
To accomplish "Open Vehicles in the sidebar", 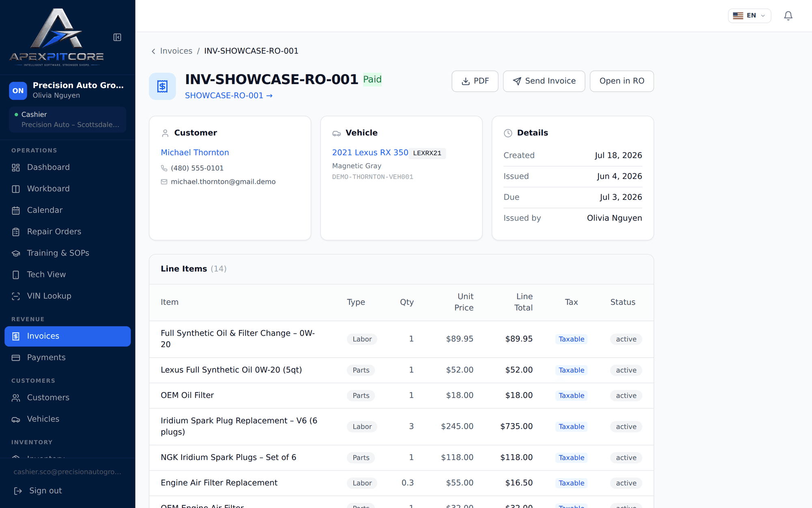I will [x=68, y=419].
